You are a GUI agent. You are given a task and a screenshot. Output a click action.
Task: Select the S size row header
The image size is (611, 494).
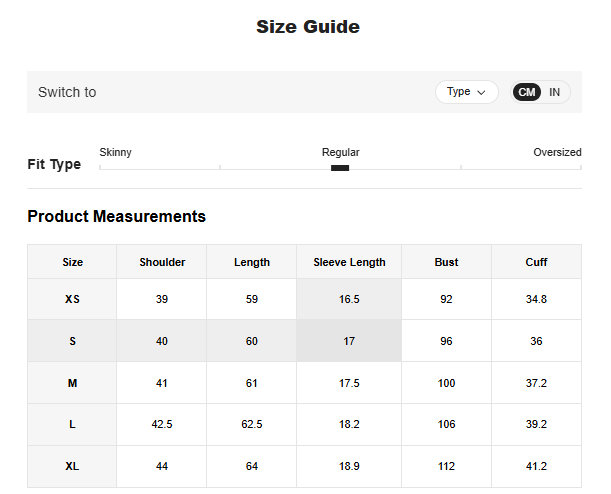72,341
